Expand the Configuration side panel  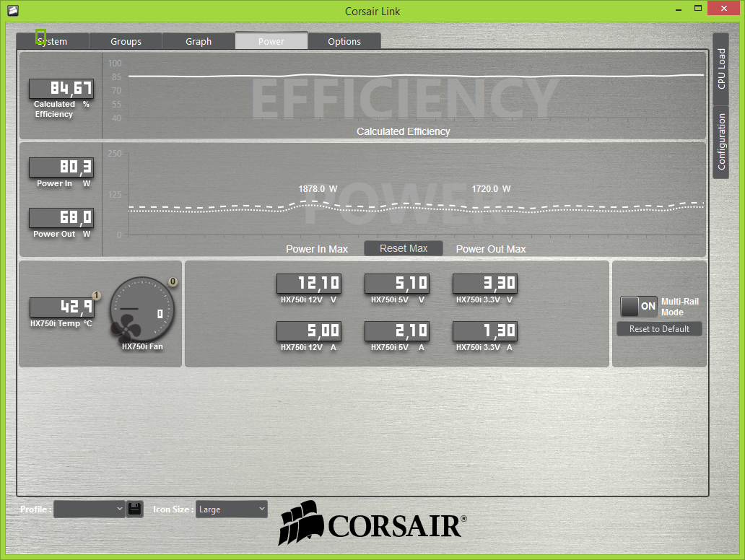pos(720,141)
